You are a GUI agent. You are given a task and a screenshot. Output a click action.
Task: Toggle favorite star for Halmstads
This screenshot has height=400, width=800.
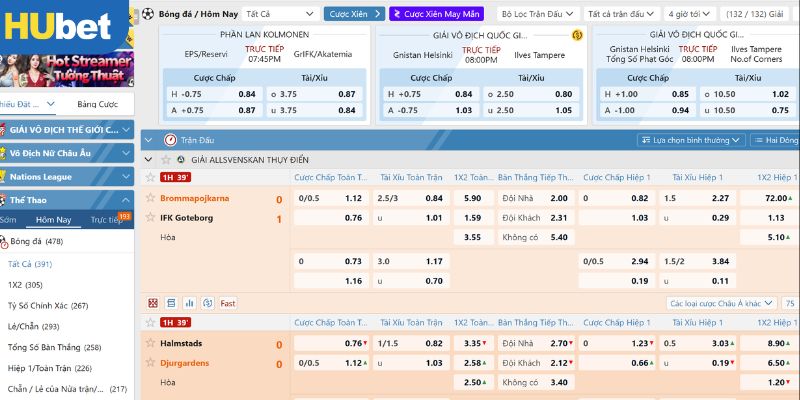tap(150, 343)
